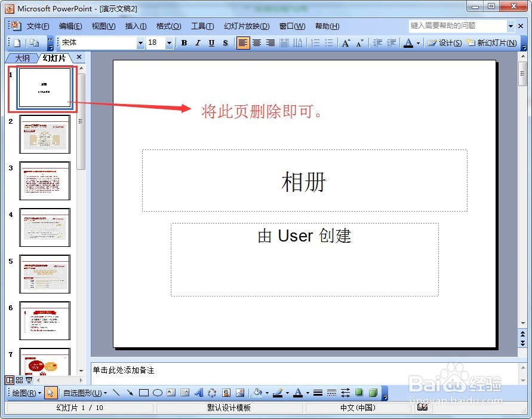This screenshot has width=532, height=419.
Task: Select the Arrow drawing tool
Action: [130, 393]
